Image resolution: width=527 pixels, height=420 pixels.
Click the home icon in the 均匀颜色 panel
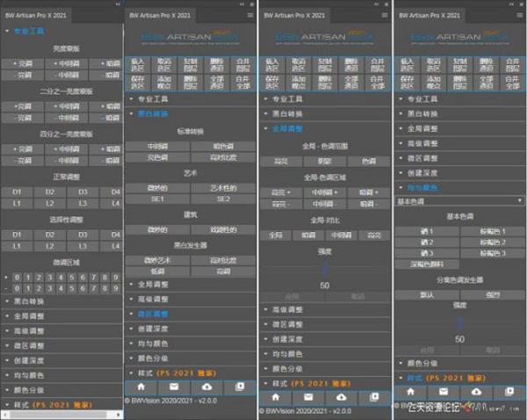(x=410, y=391)
